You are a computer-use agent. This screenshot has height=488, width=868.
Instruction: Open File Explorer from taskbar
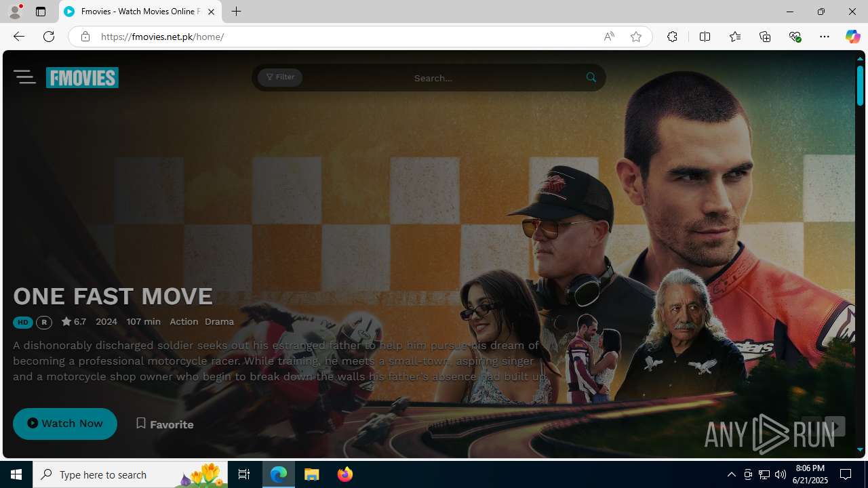[x=312, y=474]
